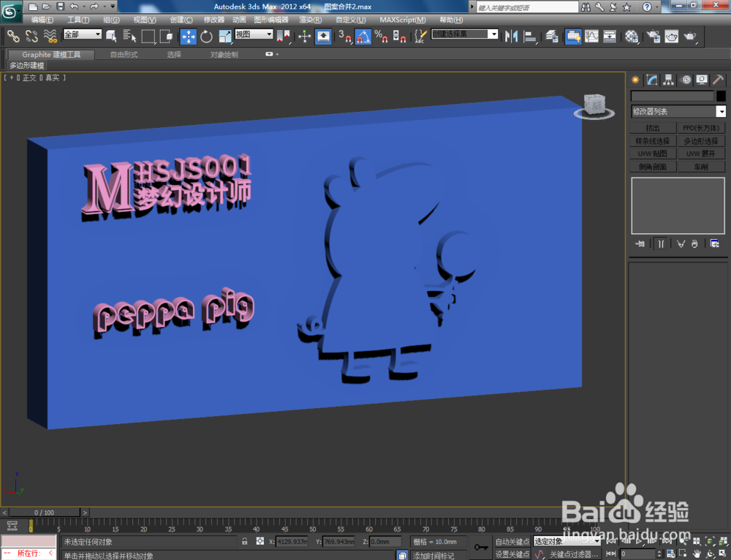
Task: Click the Unlink Selection tool
Action: 31,36
